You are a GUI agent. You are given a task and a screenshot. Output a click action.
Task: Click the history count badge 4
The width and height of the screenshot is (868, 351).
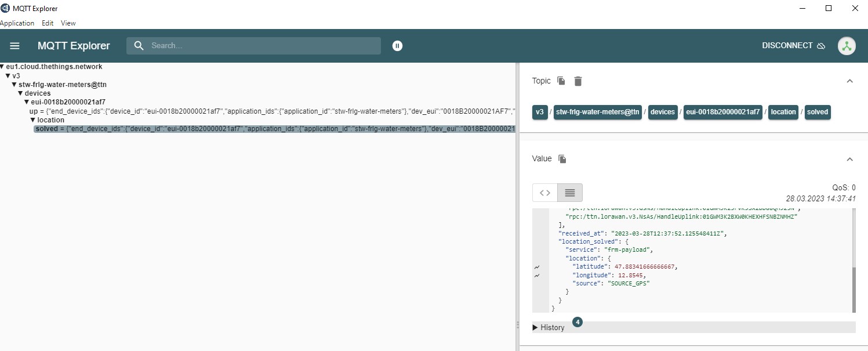578,323
